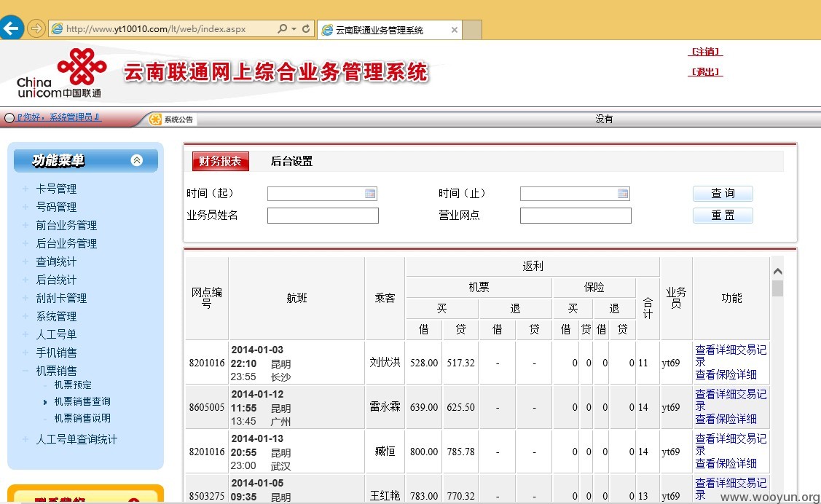Click the 航班 column header
The height and width of the screenshot is (504, 821).
click(297, 299)
